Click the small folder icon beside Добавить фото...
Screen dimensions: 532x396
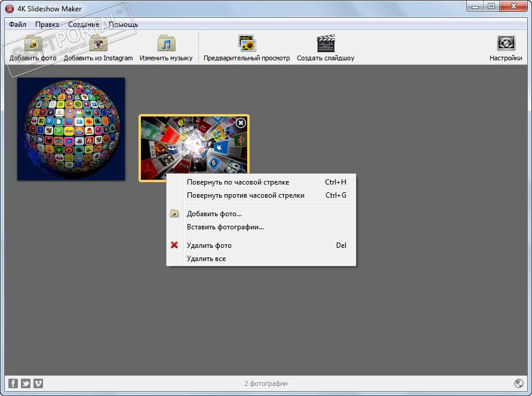(x=174, y=213)
